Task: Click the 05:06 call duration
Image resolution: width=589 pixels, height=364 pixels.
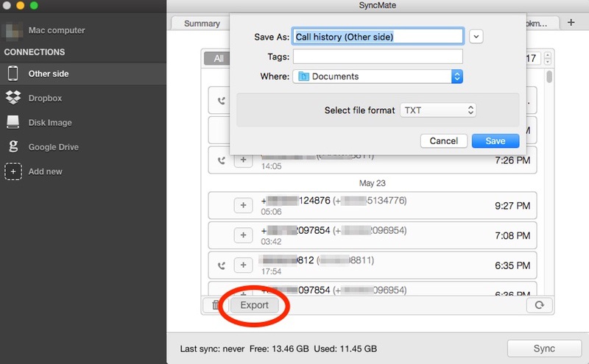Action: click(x=271, y=212)
